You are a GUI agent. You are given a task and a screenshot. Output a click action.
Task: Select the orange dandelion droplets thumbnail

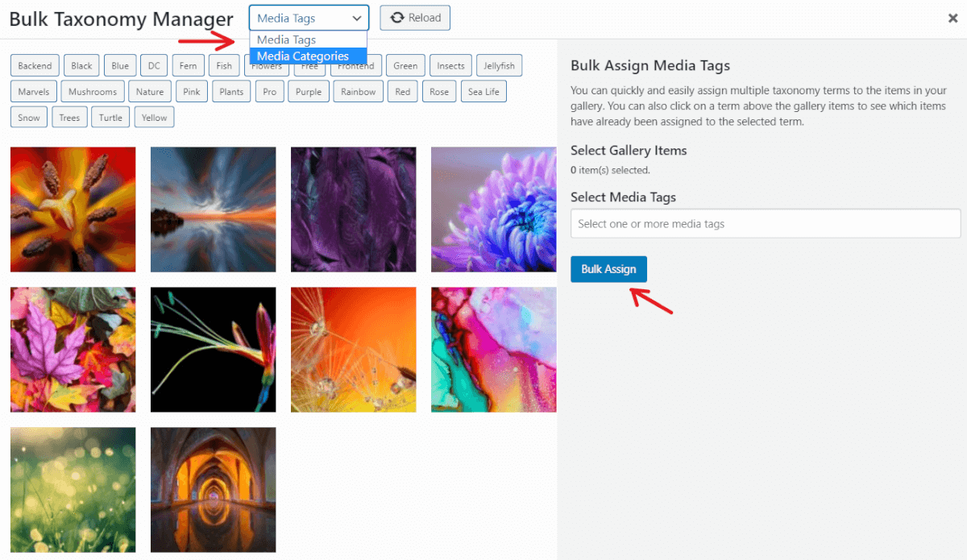[x=354, y=350]
